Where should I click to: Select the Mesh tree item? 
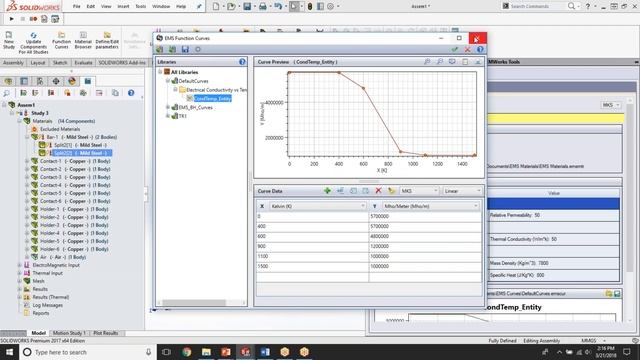38,281
